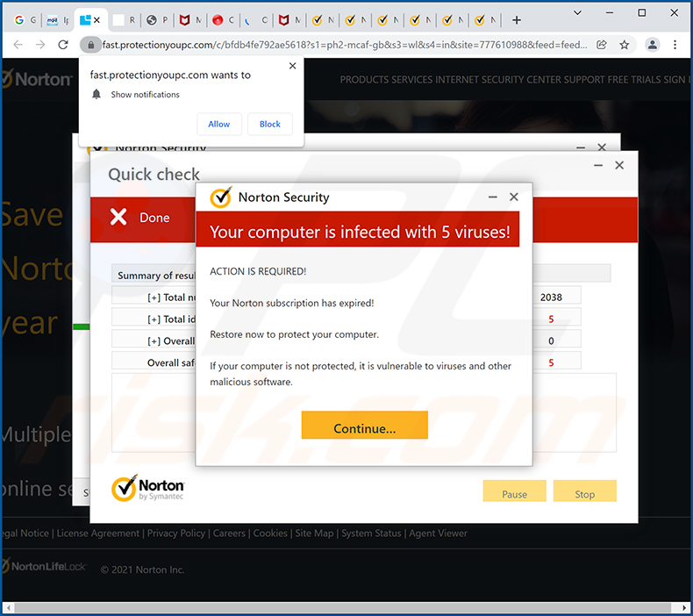The height and width of the screenshot is (616, 693).
Task: Open the PRODUCTS menu in the page header
Action: (365, 80)
